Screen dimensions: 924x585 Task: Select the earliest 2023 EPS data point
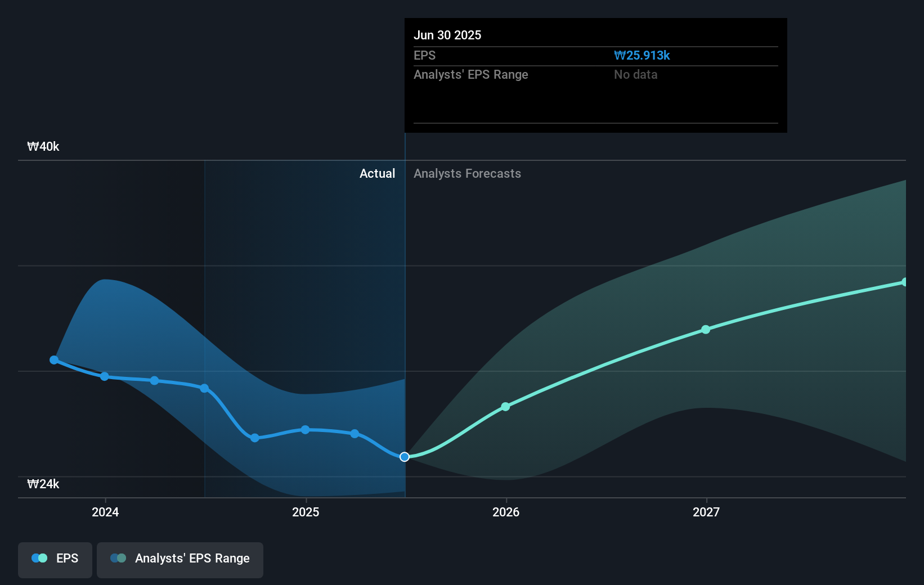tap(54, 360)
